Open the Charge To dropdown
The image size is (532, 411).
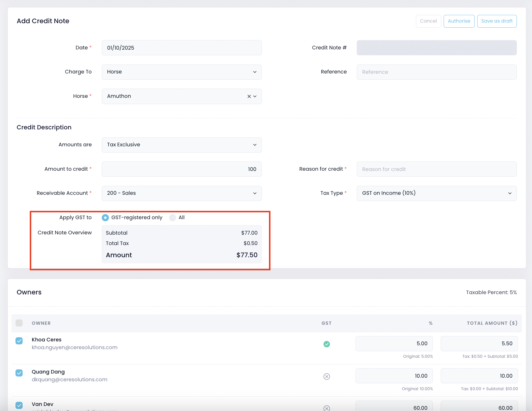click(x=181, y=72)
